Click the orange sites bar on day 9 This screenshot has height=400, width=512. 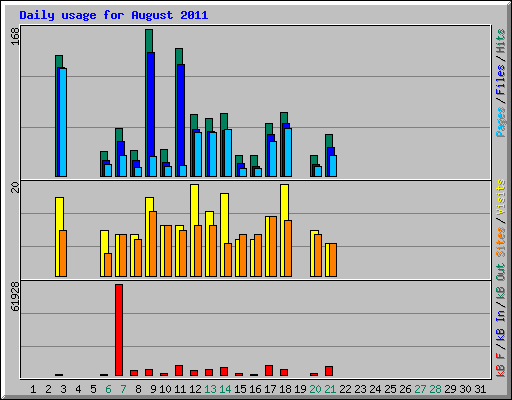point(153,244)
